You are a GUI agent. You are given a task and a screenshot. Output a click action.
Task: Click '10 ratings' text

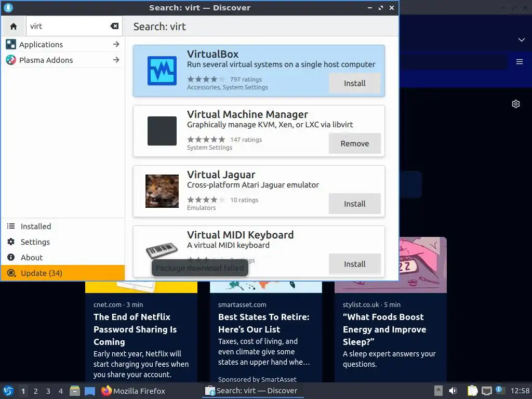(244, 200)
